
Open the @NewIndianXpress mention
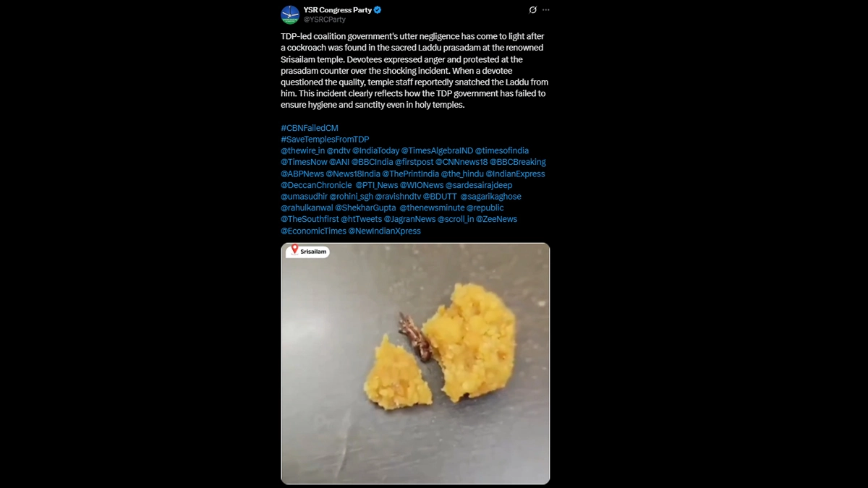[384, 231]
